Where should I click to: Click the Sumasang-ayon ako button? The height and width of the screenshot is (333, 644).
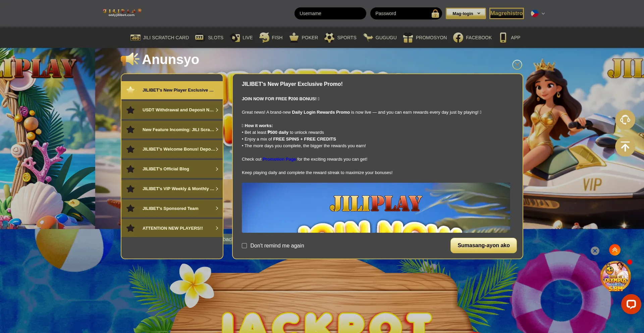coord(484,245)
